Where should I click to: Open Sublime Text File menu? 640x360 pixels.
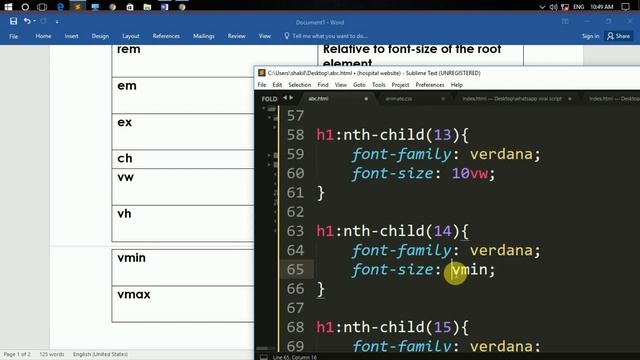(x=262, y=85)
